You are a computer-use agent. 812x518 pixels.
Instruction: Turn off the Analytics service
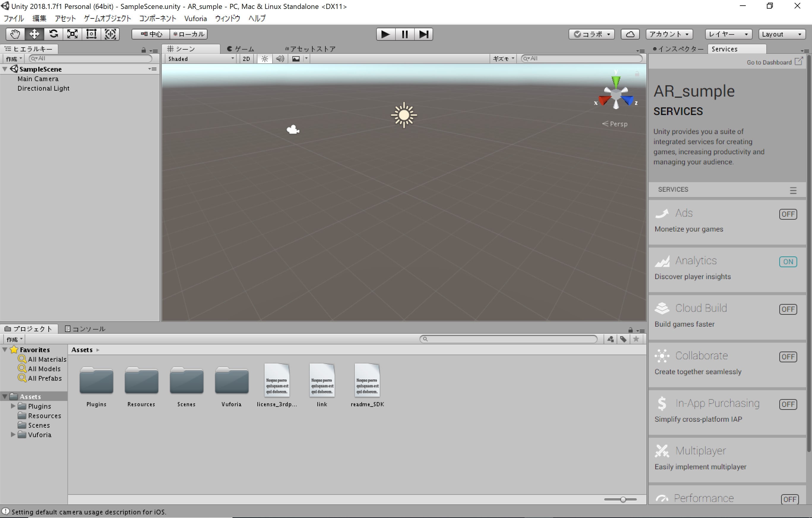788,262
